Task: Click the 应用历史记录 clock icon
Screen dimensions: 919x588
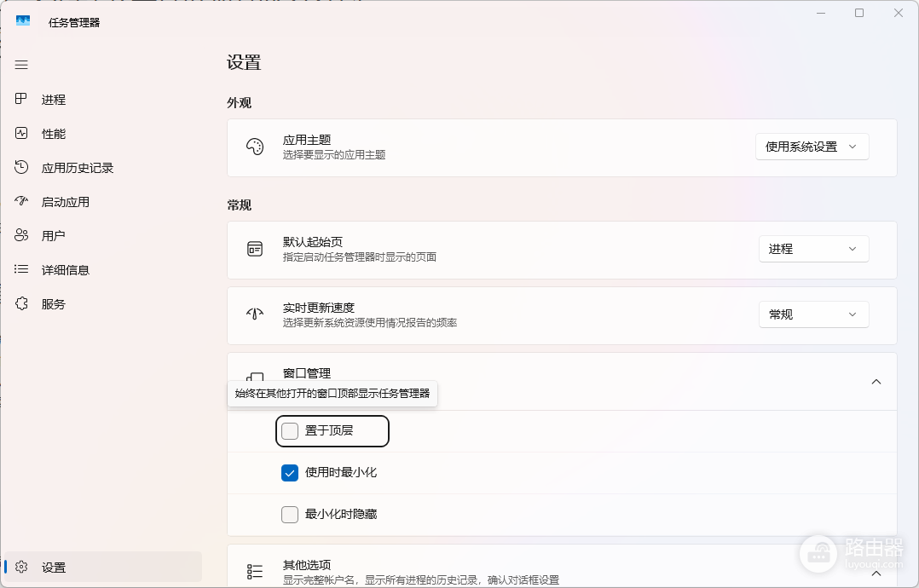Action: pos(21,167)
